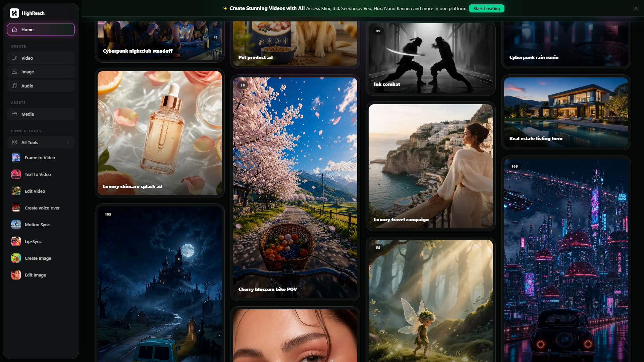Click the 10S badge on the neon city card
This screenshot has height=362, width=644.
515,166
